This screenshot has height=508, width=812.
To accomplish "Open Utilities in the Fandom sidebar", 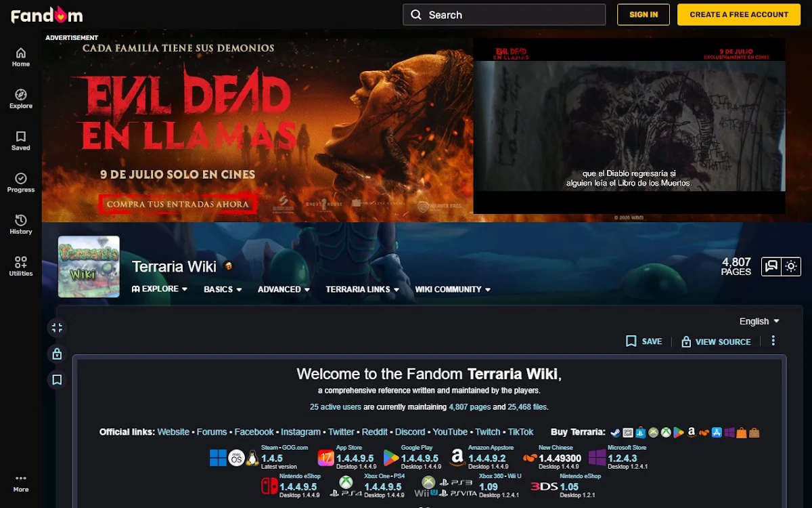I will (x=21, y=267).
